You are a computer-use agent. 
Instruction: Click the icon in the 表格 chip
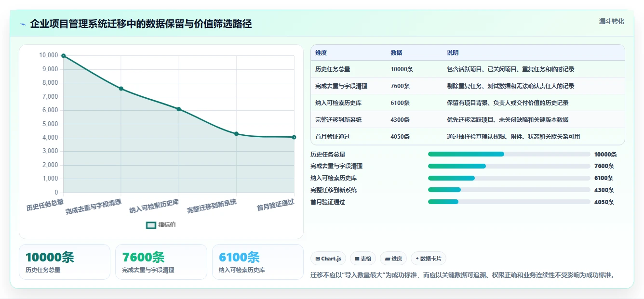click(x=357, y=259)
